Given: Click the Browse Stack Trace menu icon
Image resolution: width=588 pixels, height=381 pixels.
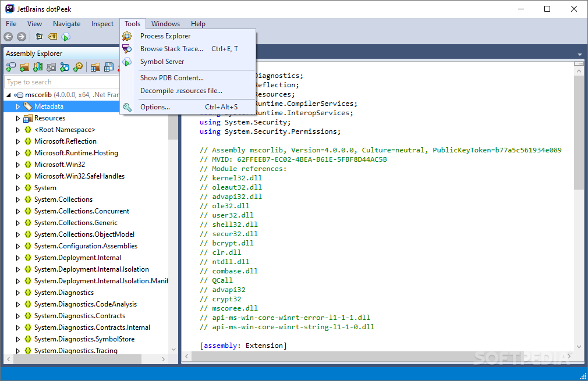Looking at the screenshot, I should 127,49.
